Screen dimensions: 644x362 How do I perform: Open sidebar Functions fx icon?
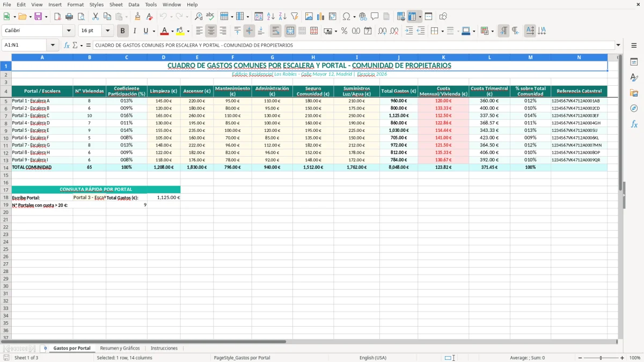point(634,124)
